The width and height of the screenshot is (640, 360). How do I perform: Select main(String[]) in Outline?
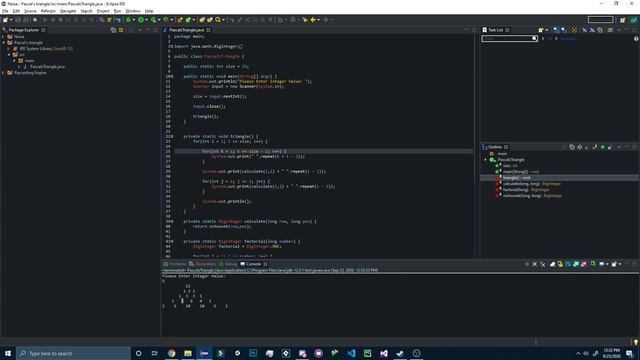pyautogui.click(x=521, y=172)
